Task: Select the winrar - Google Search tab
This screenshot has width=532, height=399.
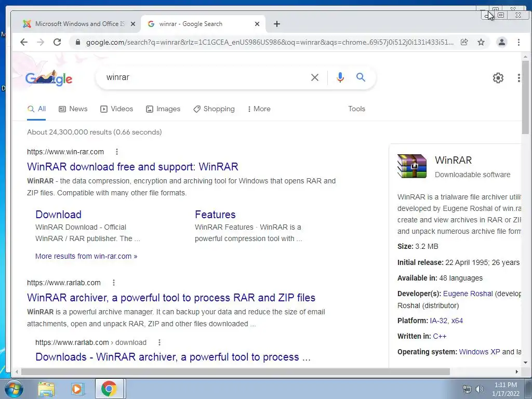Action: (203, 24)
